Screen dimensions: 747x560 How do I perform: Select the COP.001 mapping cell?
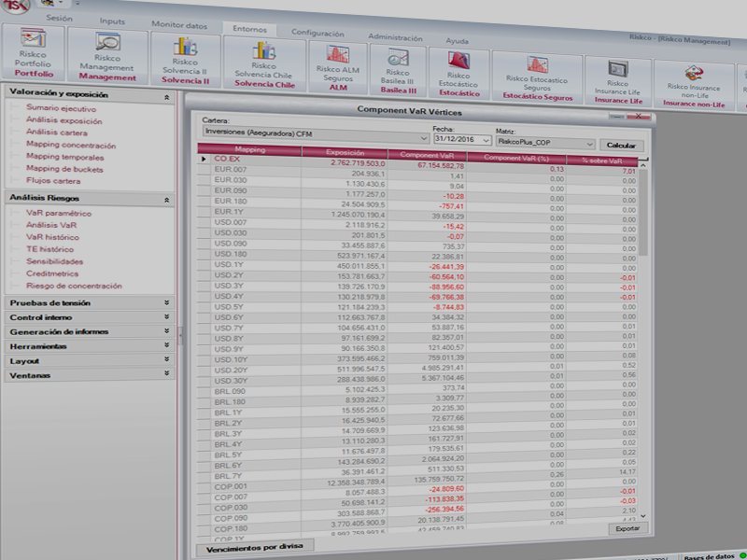[256, 486]
